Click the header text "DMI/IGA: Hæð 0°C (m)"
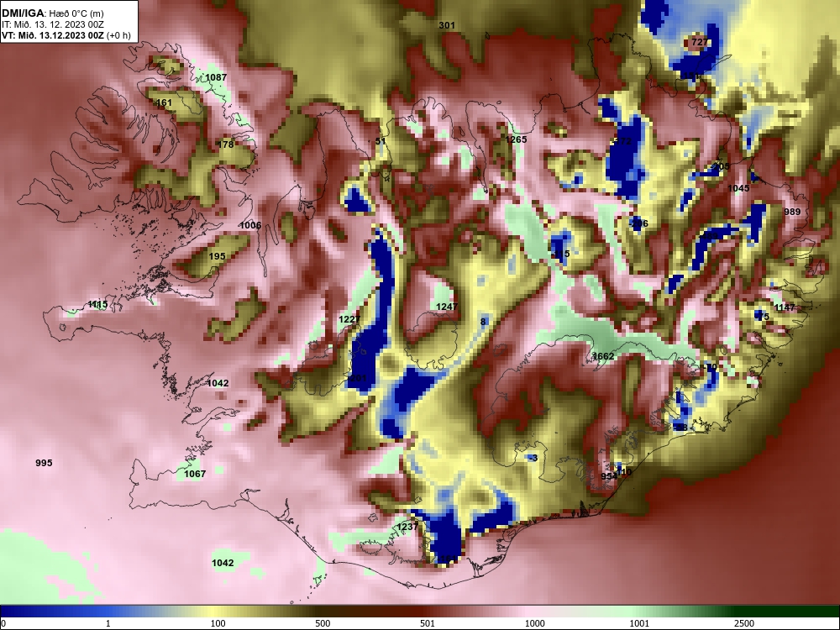840x630 pixels. coord(52,13)
